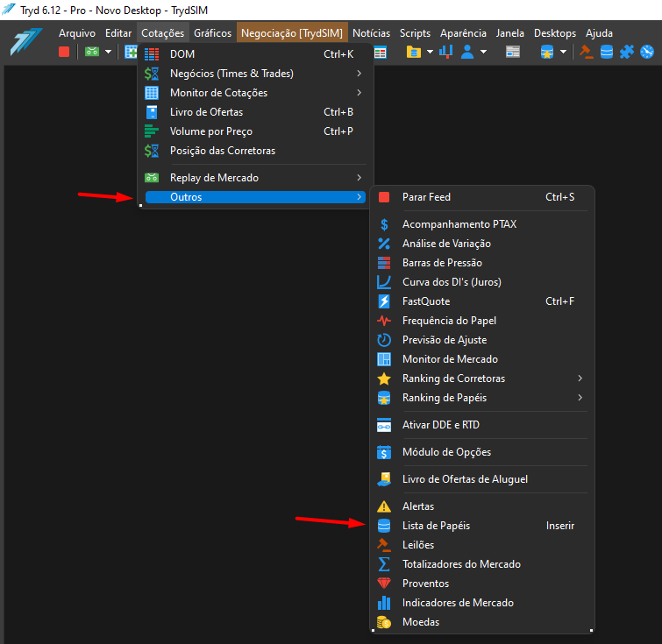Open dropdown arrow beside green replay icon
Image resolution: width=662 pixels, height=644 pixels.
click(109, 52)
